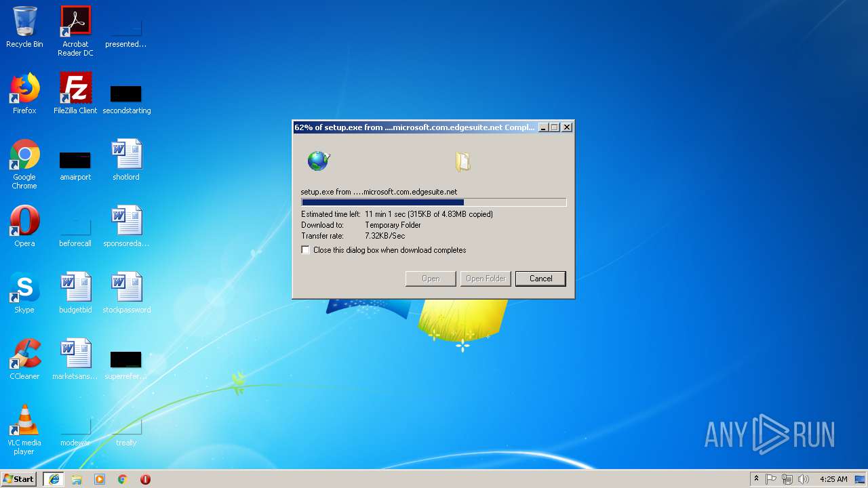Click the disabled Open Folder button
868x488 pixels.
coord(486,279)
